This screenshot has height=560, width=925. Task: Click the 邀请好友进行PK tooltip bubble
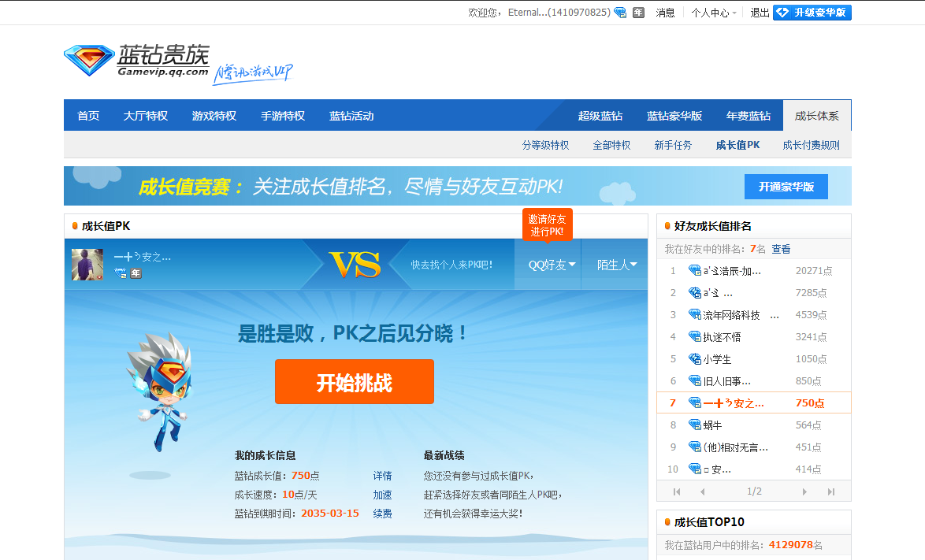(x=547, y=224)
